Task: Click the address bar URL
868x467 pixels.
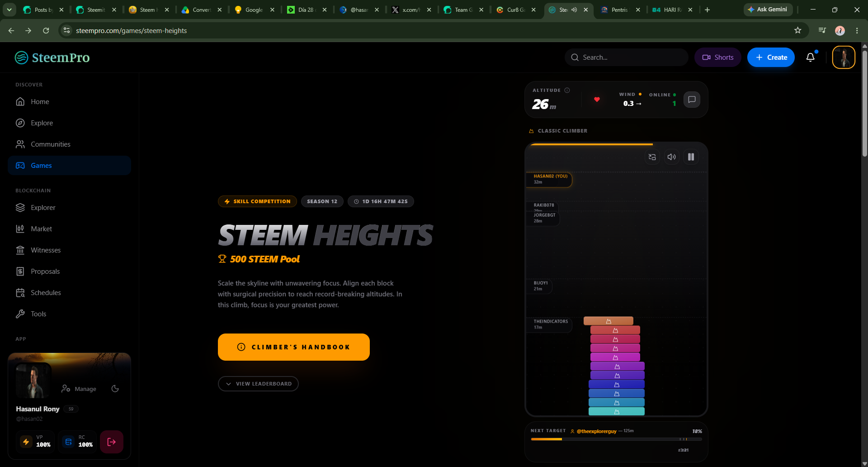Action: (132, 30)
